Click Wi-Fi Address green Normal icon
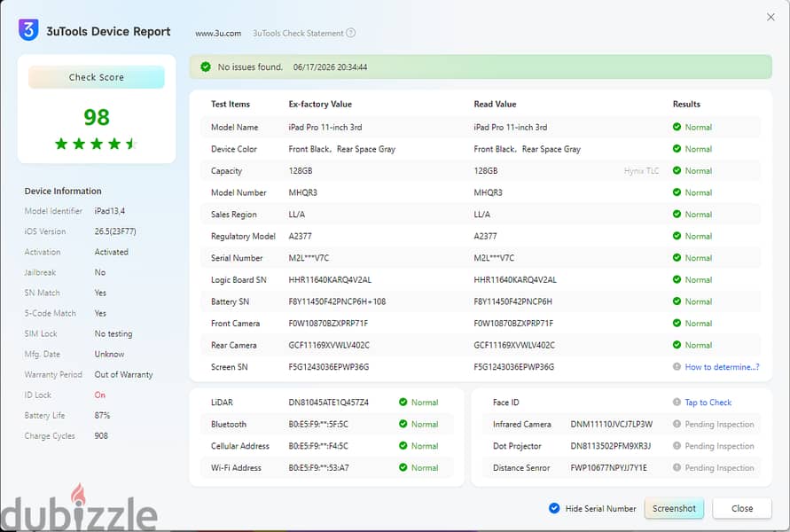790x532 pixels. 403,467
